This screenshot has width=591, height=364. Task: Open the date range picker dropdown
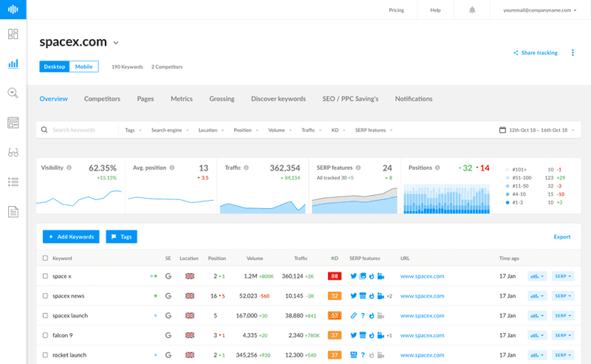point(537,130)
